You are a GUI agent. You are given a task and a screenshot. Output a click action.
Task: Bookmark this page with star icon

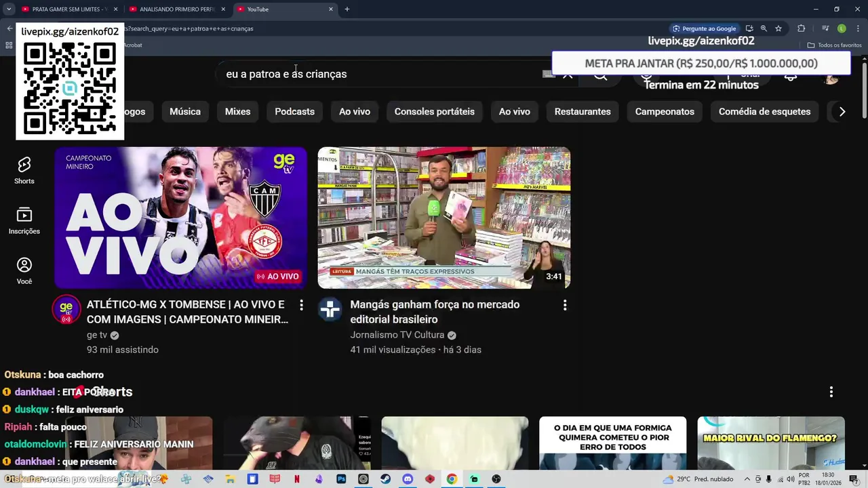[x=778, y=28]
